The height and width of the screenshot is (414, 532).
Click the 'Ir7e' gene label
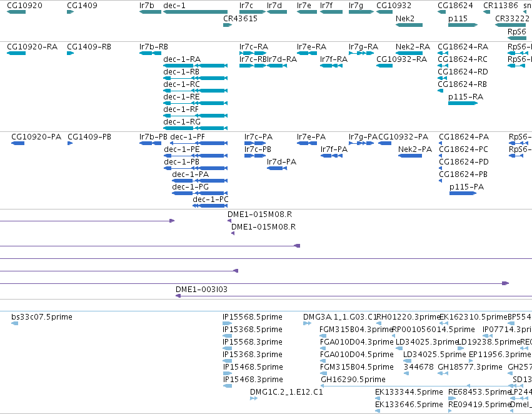point(304,6)
